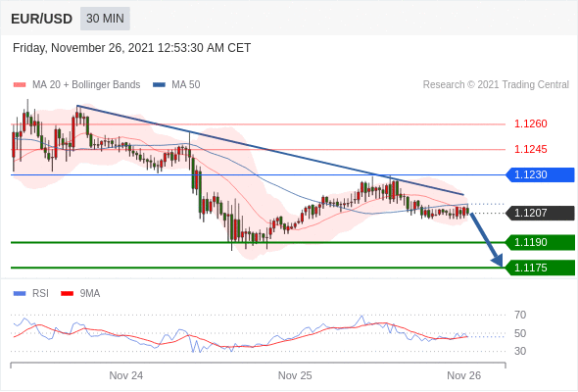Click the RSI 70 level label
This screenshot has height=392, width=578.
520,315
